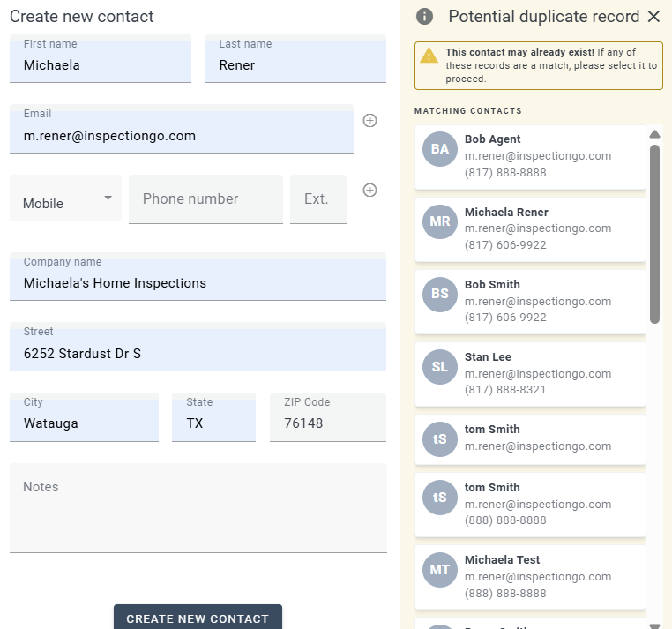672x629 pixels.
Task: Click the MR avatar for Michaela Rener
Action: click(440, 221)
